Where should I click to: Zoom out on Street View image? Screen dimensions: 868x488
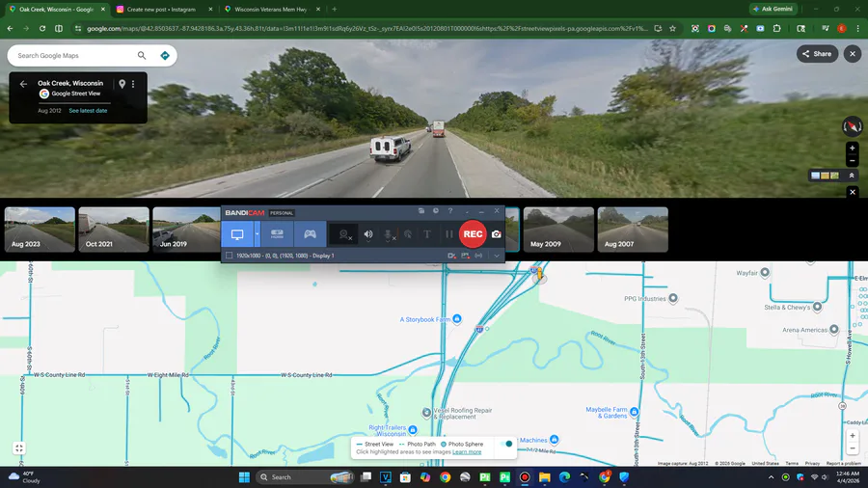click(x=853, y=160)
